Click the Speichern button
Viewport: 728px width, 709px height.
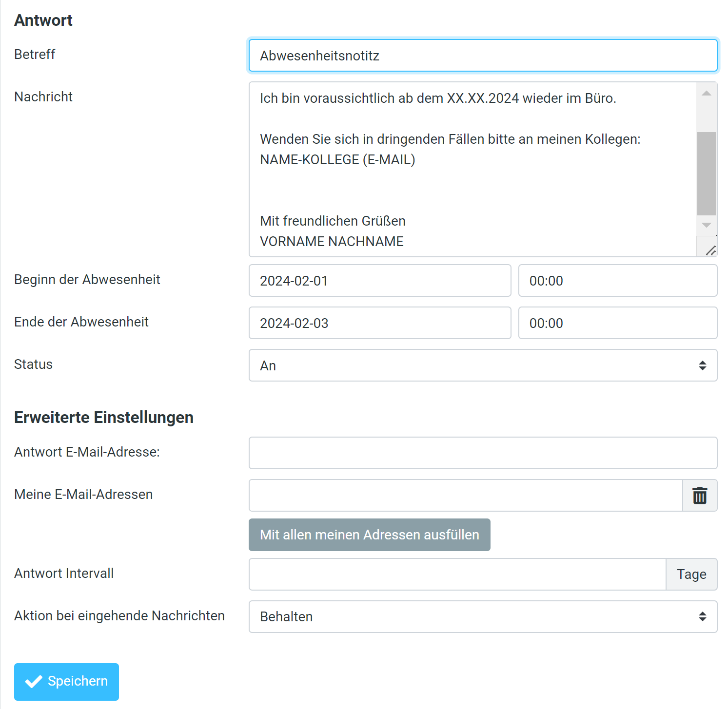tap(66, 681)
